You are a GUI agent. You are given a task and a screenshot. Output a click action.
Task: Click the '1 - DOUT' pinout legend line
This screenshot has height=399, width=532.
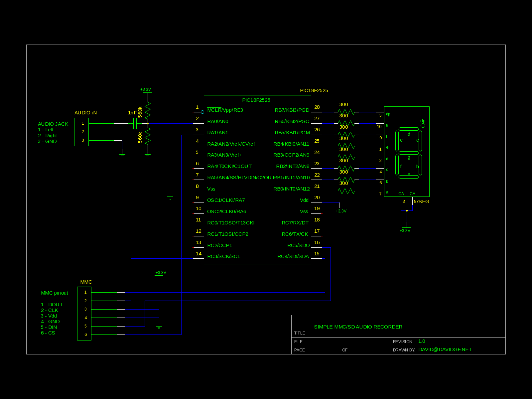(52, 305)
